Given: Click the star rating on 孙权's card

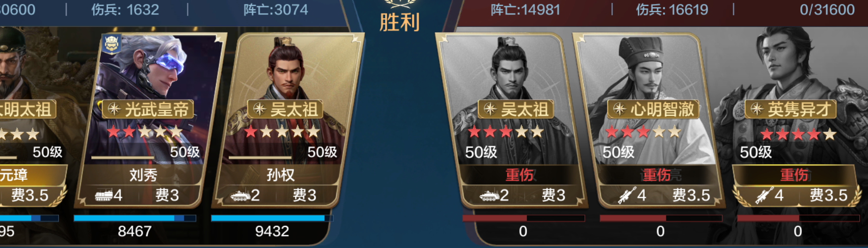Looking at the screenshot, I should point(282,132).
